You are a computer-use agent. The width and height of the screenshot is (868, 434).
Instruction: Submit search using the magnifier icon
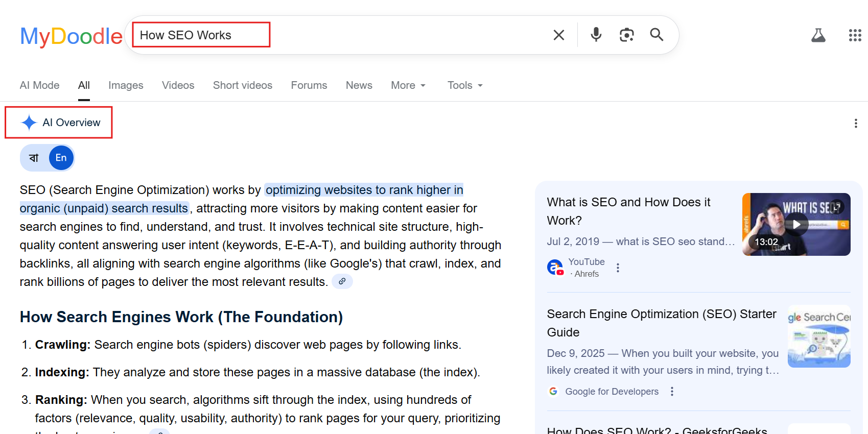[656, 35]
